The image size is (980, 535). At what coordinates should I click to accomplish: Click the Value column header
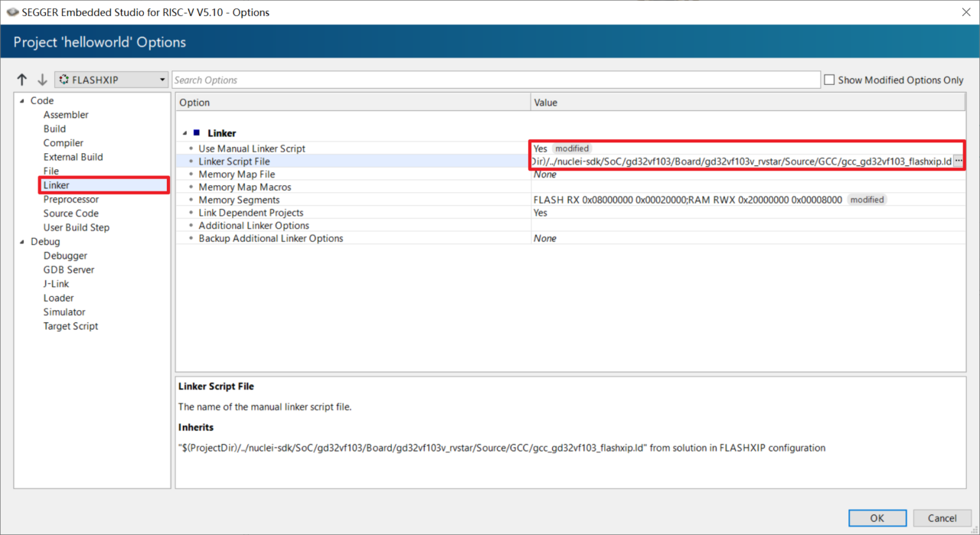tap(545, 103)
